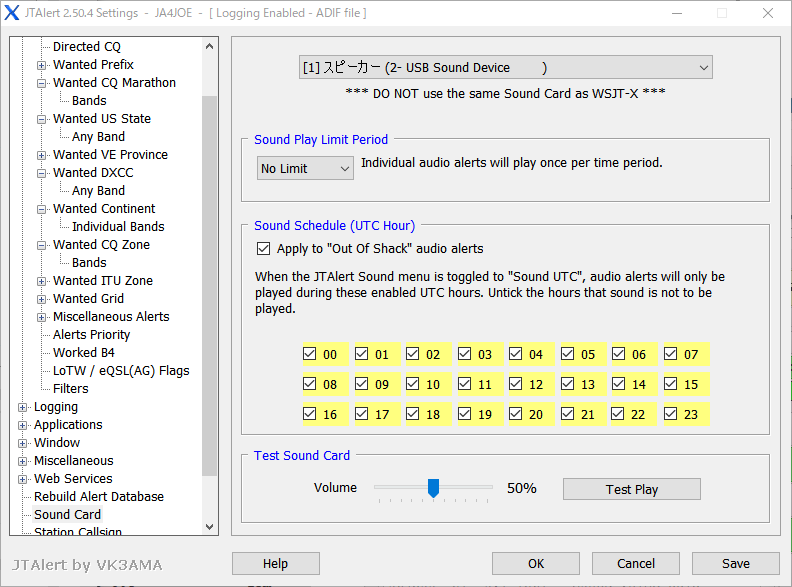Click the settings tree scrollbar thumb

click(210, 285)
